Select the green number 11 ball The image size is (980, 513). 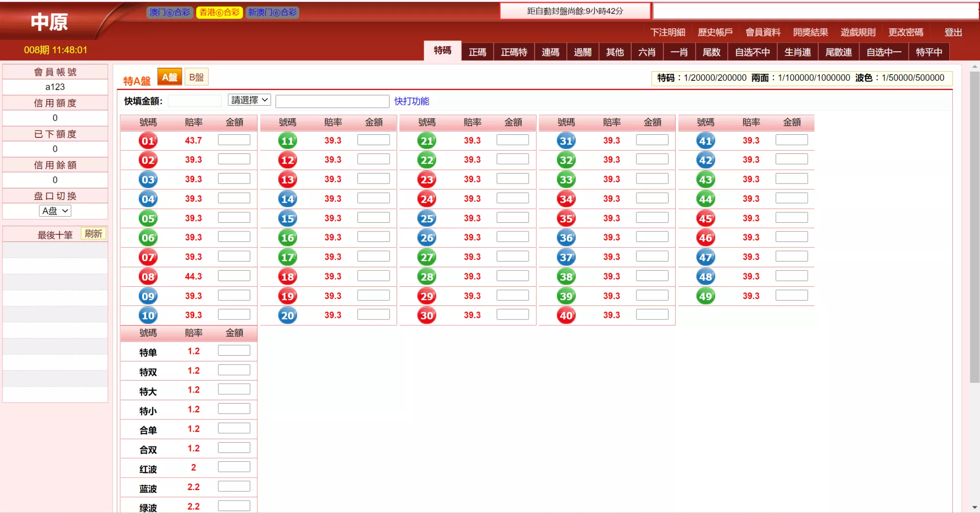(287, 141)
